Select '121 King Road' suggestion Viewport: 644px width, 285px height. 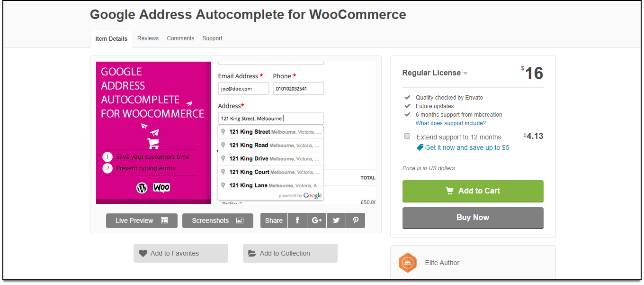271,145
